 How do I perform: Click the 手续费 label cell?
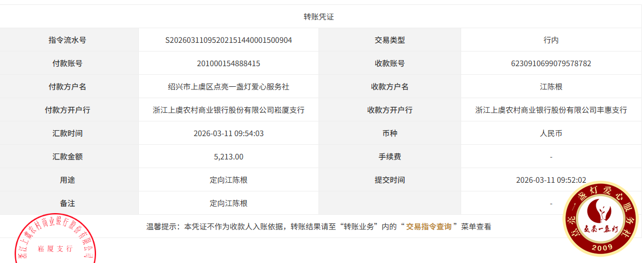[x=390, y=157]
